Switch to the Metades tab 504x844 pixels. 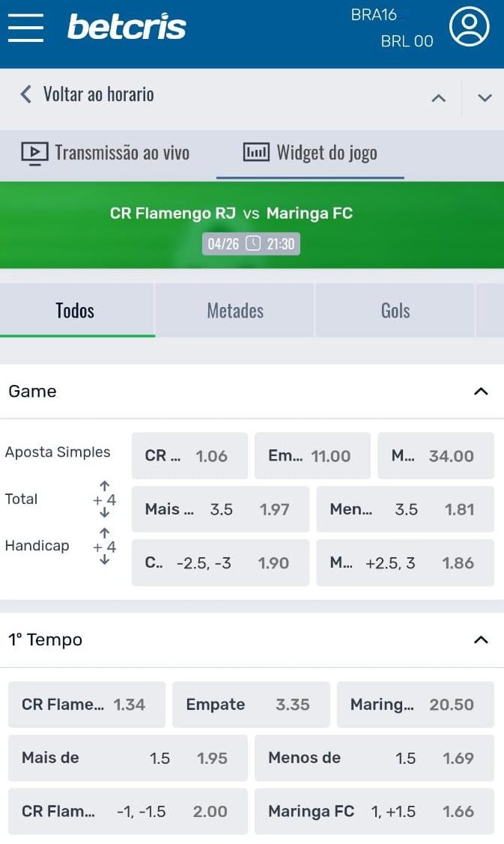[234, 311]
